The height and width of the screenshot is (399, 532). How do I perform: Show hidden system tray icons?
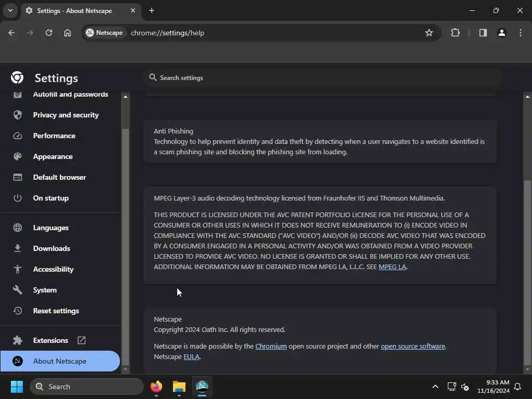435,387
